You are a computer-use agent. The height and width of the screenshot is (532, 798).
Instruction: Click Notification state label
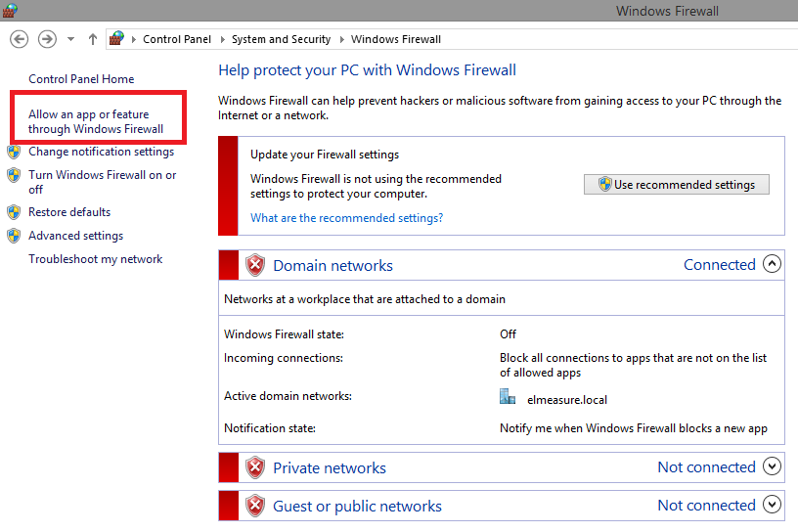pyautogui.click(x=270, y=428)
